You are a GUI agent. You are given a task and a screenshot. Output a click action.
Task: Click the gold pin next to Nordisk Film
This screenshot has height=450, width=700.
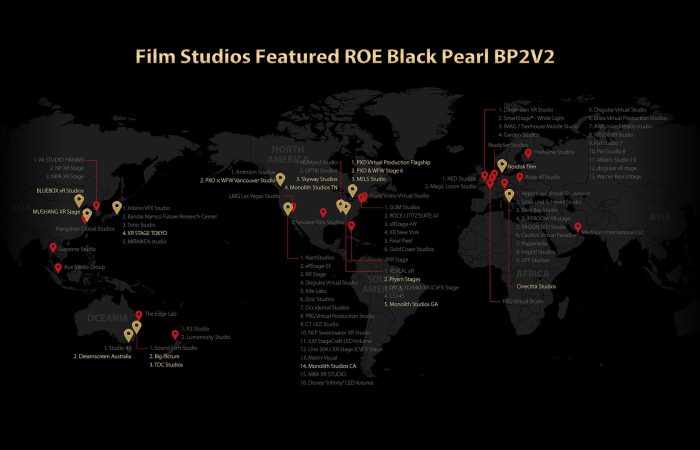point(502,165)
